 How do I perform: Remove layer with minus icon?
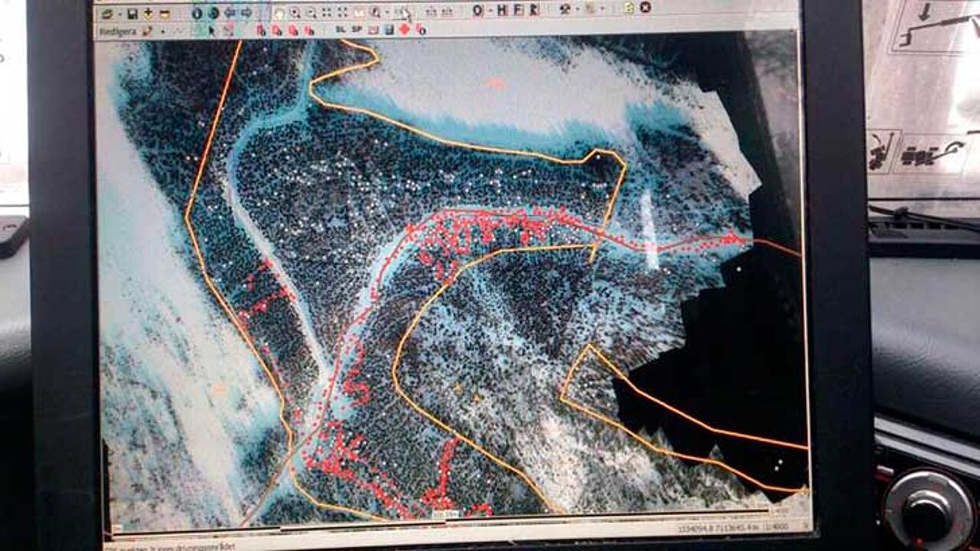[x=165, y=13]
